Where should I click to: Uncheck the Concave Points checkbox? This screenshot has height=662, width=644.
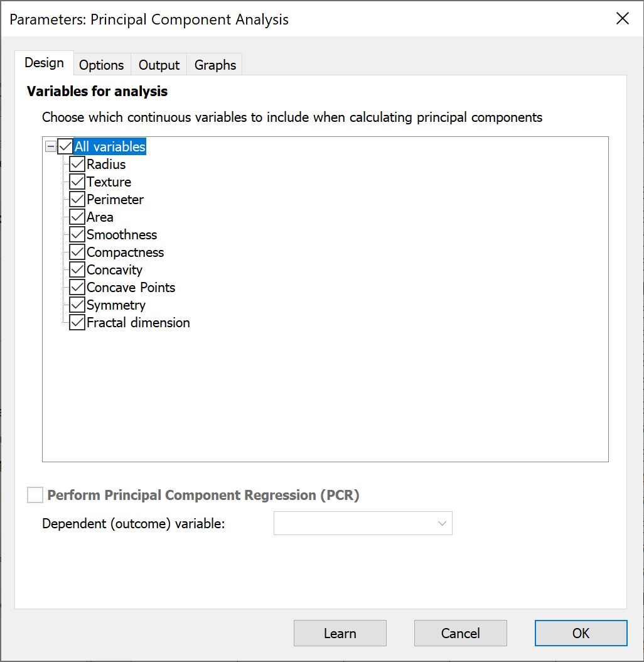(77, 288)
